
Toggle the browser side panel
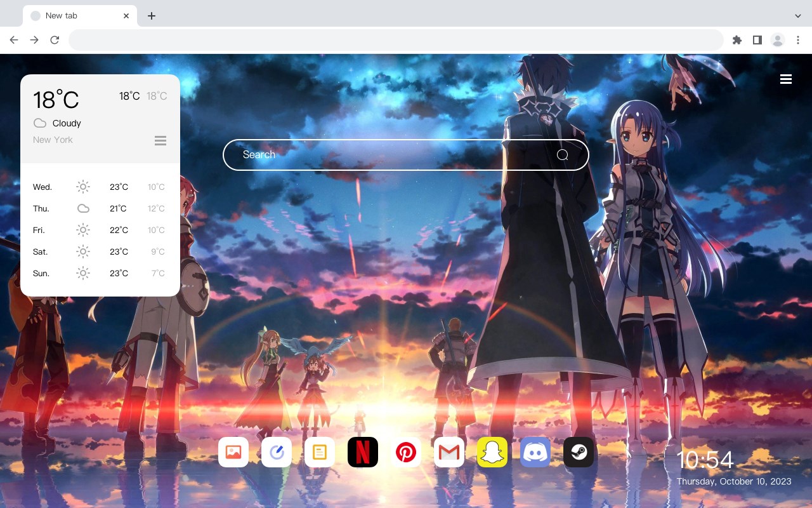coord(757,40)
